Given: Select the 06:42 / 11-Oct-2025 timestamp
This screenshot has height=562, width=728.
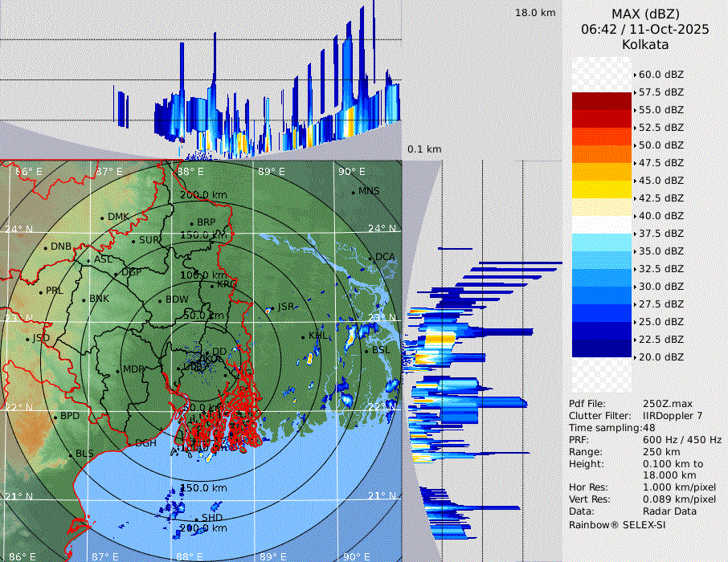Looking at the screenshot, I should click(644, 29).
